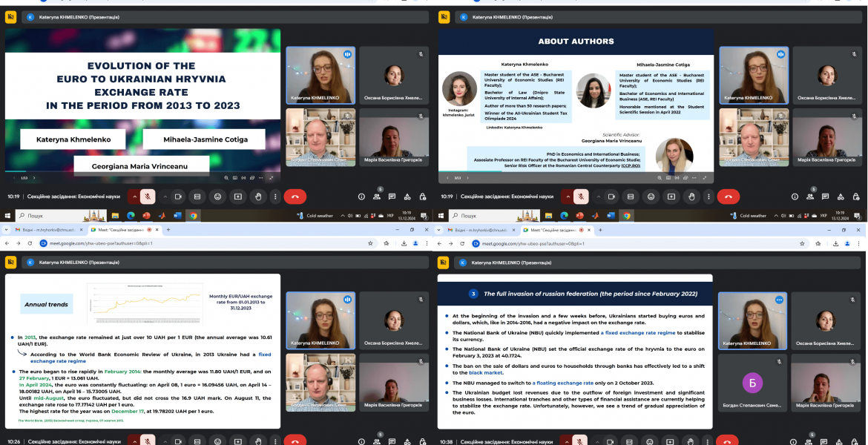Leave the call in the About Authors meeting
Viewport: 868px width, 445px height.
(729, 197)
